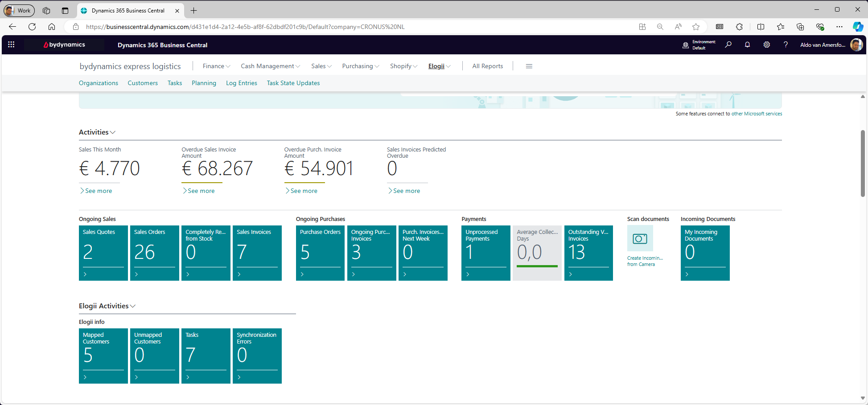
Task: Open the hamburger menu beside All Reports
Action: point(529,66)
